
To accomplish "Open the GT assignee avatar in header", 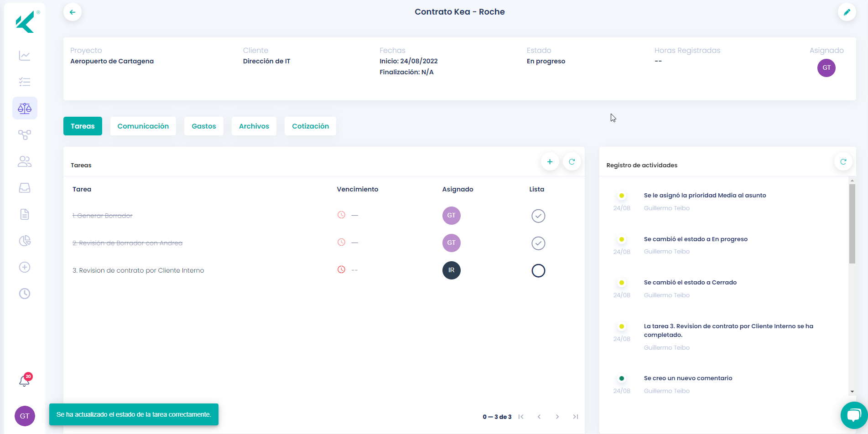I will (x=826, y=68).
